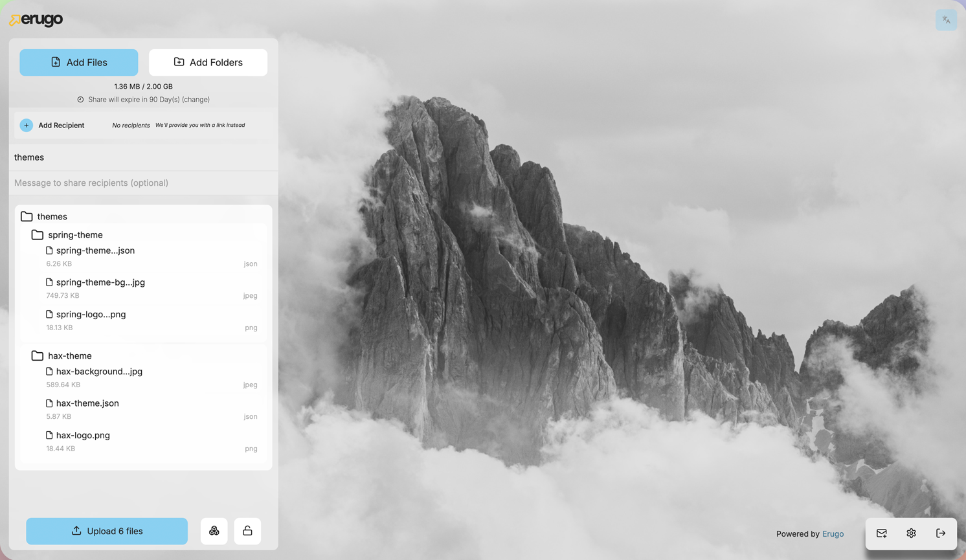The height and width of the screenshot is (560, 966).
Task: Click the Add Recipient label
Action: tap(61, 126)
